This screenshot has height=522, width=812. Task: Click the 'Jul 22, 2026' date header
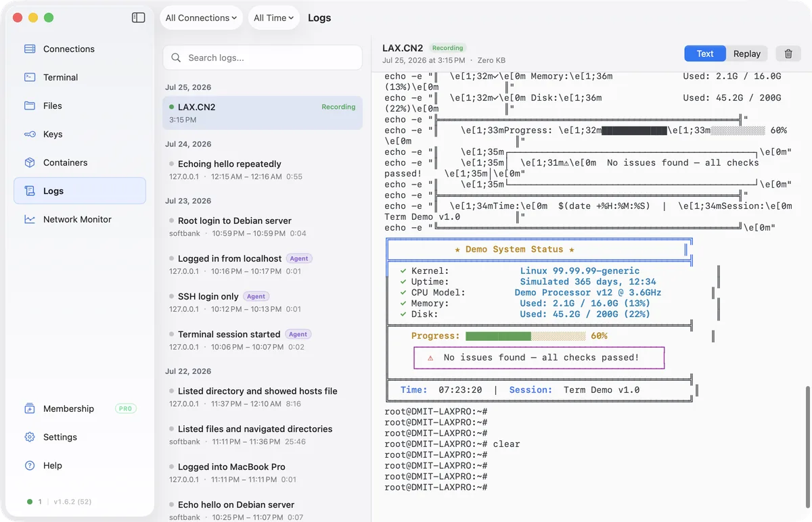(x=188, y=371)
